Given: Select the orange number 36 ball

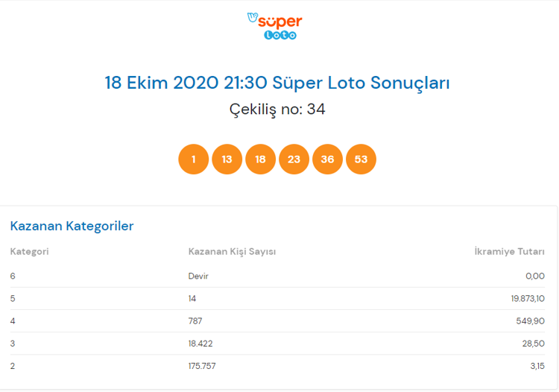Looking at the screenshot, I should coord(327,159).
